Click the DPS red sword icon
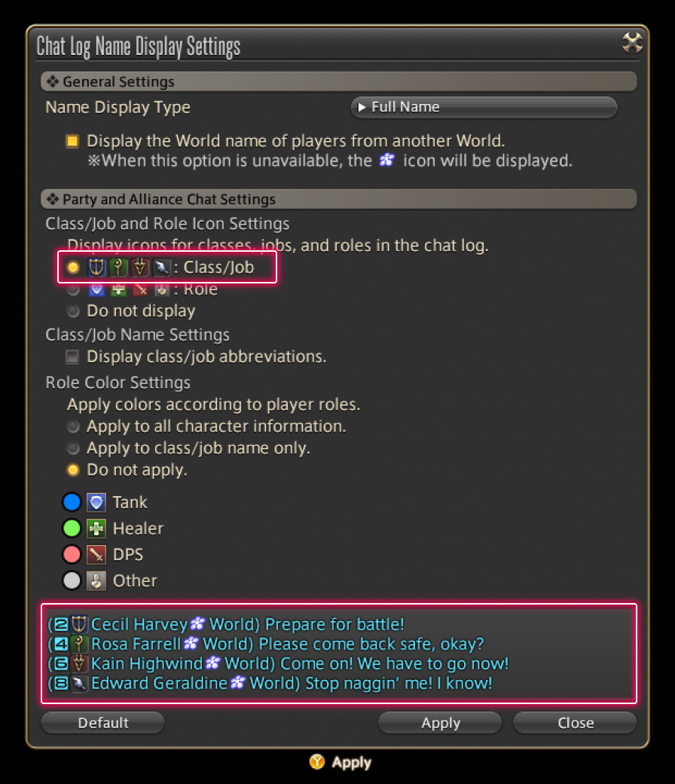 [x=96, y=555]
